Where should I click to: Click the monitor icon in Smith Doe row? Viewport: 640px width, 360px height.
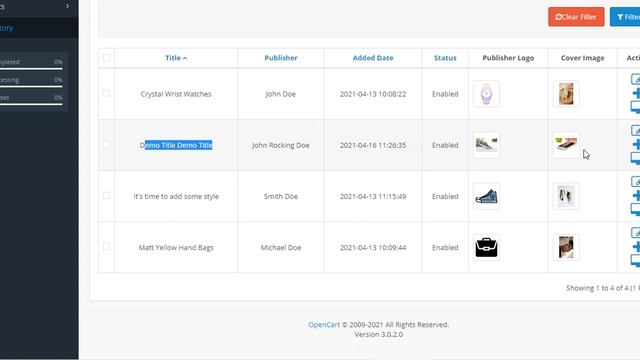(x=636, y=210)
